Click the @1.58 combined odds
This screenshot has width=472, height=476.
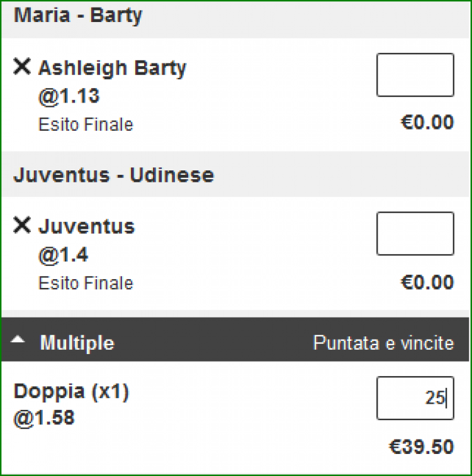pyautogui.click(x=44, y=417)
